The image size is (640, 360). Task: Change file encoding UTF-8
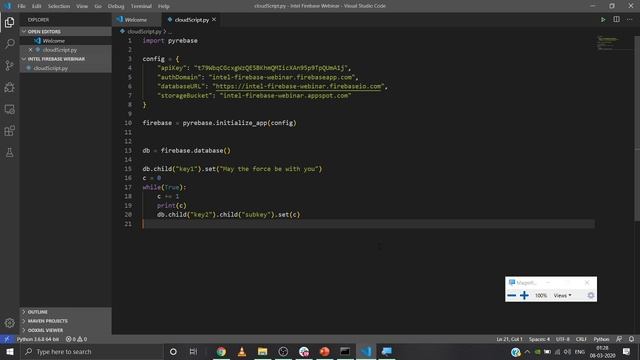coord(563,339)
